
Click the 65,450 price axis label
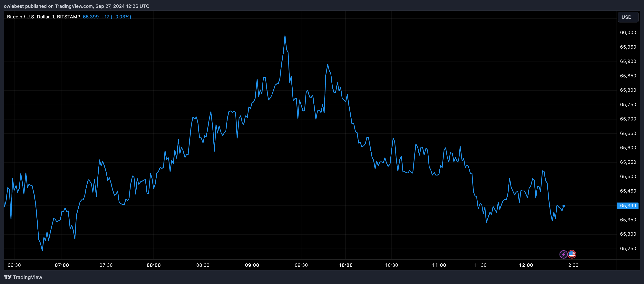(628, 191)
